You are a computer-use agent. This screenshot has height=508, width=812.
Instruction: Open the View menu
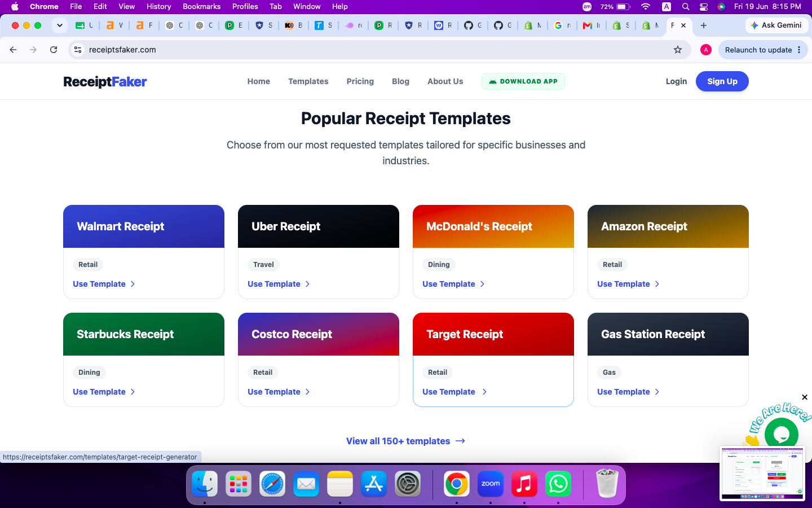[x=126, y=7]
